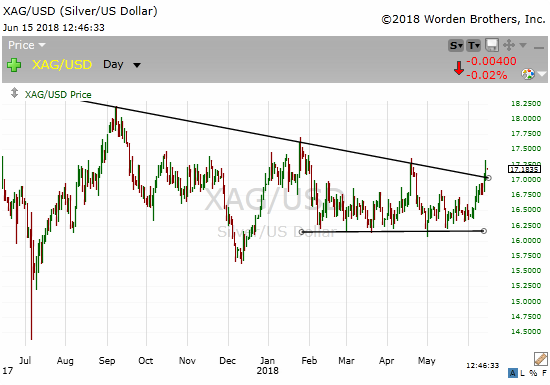
Task: Select the A arithmetic scale mode
Action: pos(513,373)
